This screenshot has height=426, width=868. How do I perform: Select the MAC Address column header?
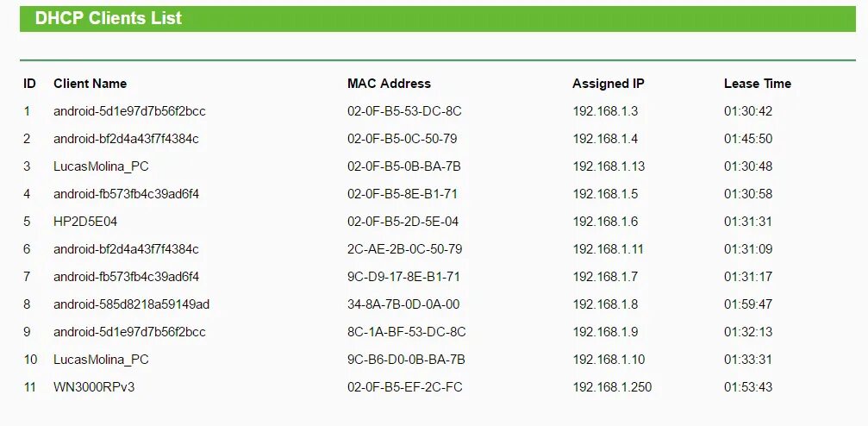pos(389,84)
